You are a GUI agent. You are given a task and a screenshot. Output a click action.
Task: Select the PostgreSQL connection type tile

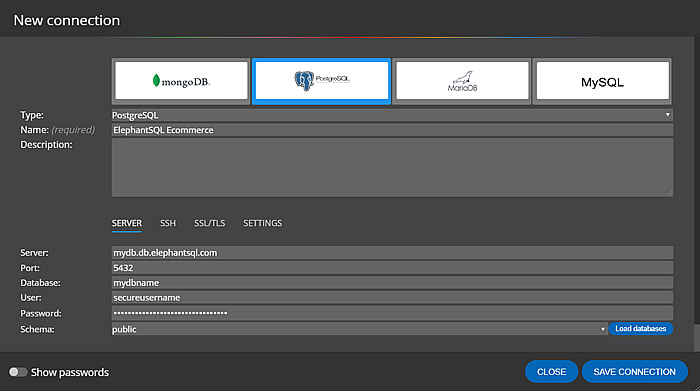321,81
